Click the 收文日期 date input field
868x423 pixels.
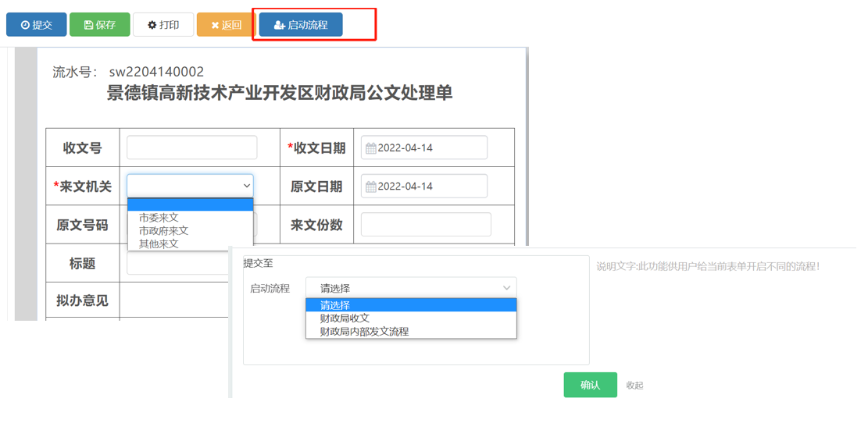[430, 148]
